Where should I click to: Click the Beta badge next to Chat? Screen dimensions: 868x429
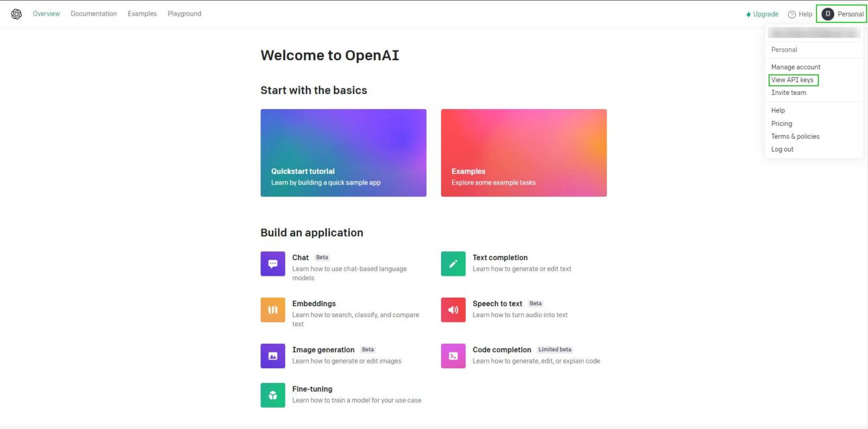point(322,257)
